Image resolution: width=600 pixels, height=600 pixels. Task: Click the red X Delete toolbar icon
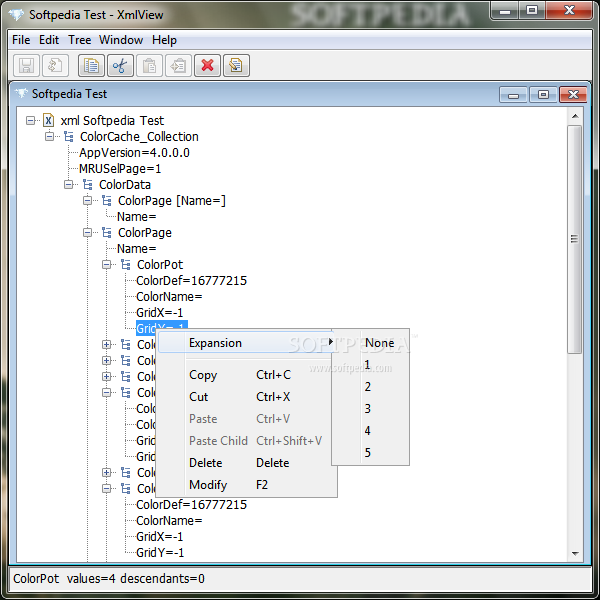pos(207,65)
